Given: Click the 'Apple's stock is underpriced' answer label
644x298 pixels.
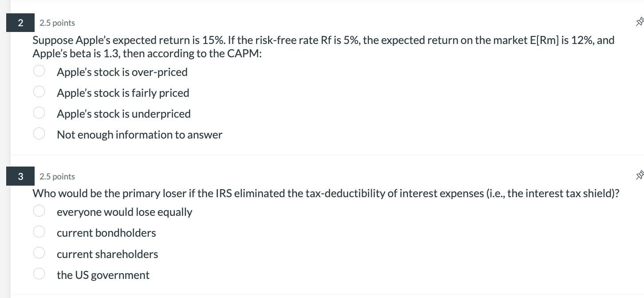Looking at the screenshot, I should tap(123, 114).
